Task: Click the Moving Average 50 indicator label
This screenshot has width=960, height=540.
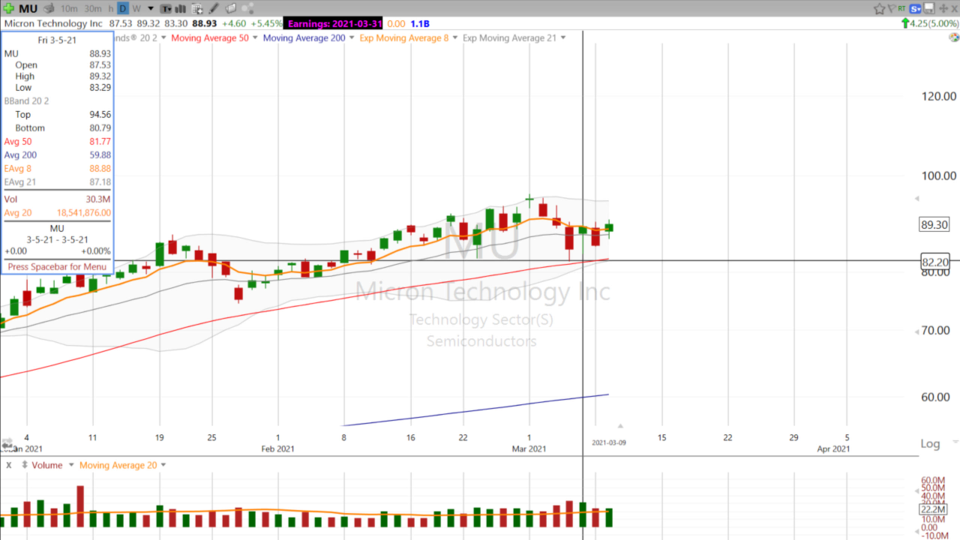Action: [210, 38]
